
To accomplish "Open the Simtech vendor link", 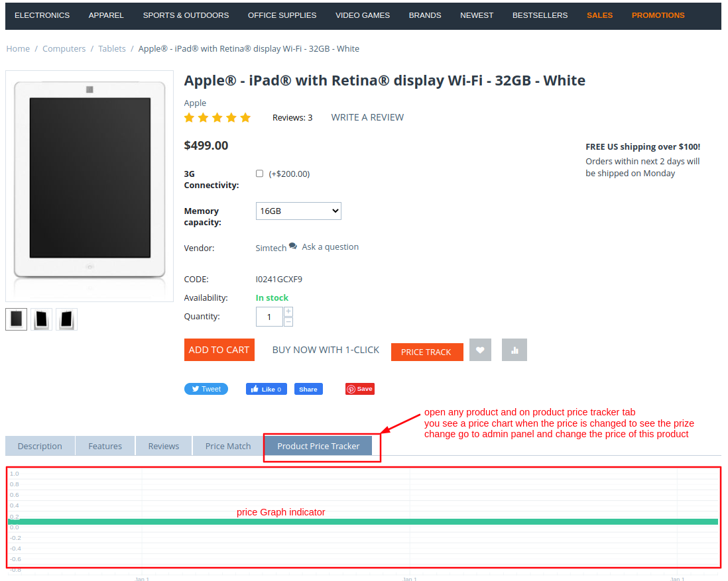I will [x=271, y=248].
